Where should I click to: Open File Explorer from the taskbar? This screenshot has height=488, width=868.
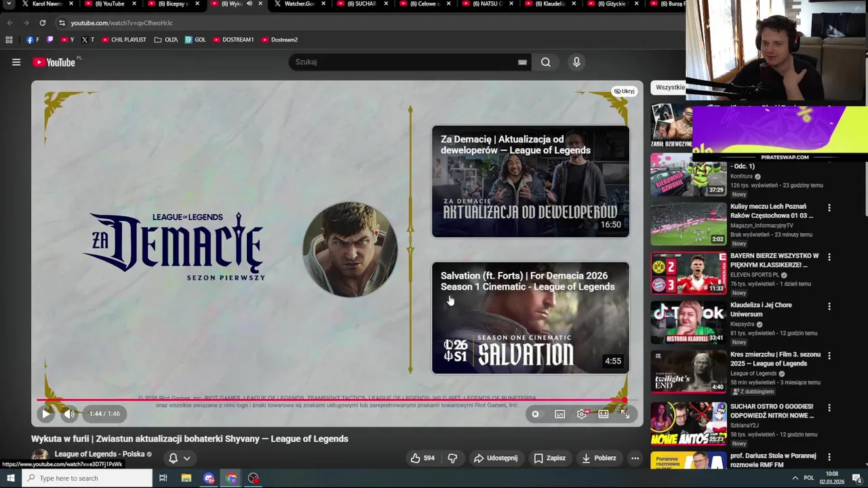(x=186, y=479)
